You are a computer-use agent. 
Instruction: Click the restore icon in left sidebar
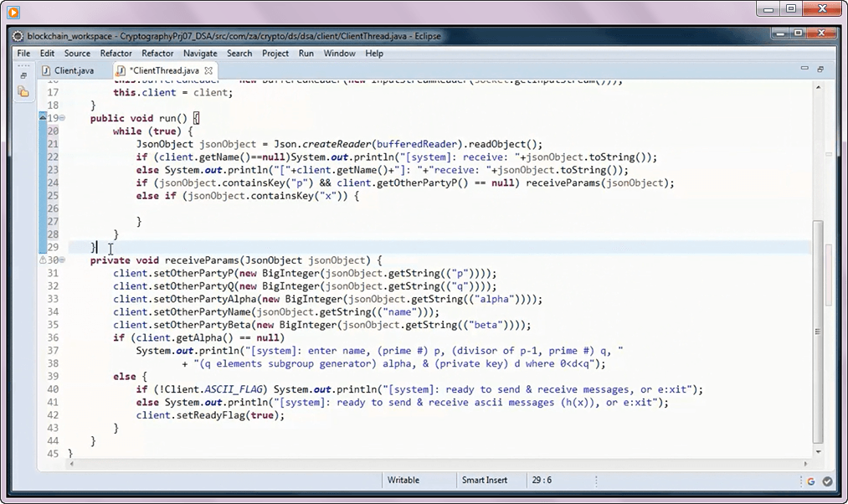[x=23, y=75]
